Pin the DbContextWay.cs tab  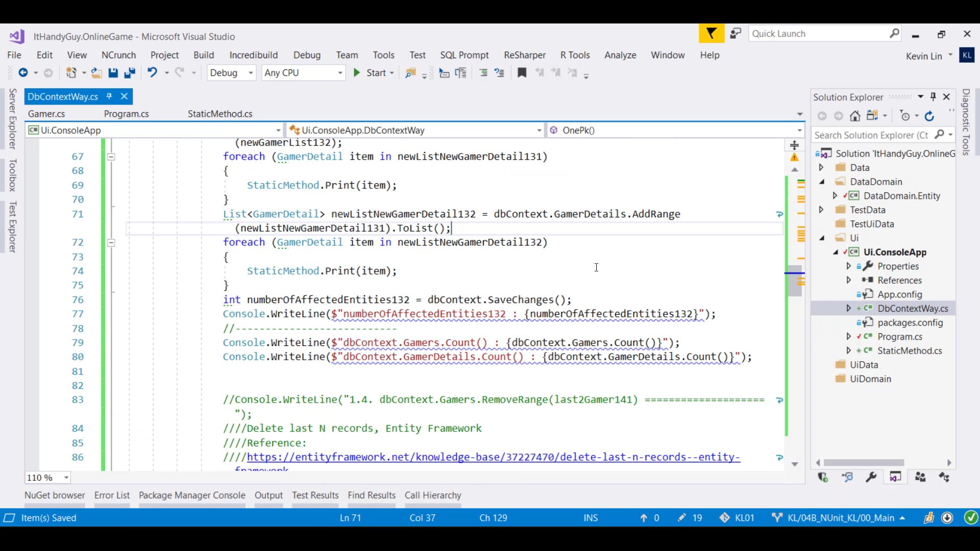[109, 96]
